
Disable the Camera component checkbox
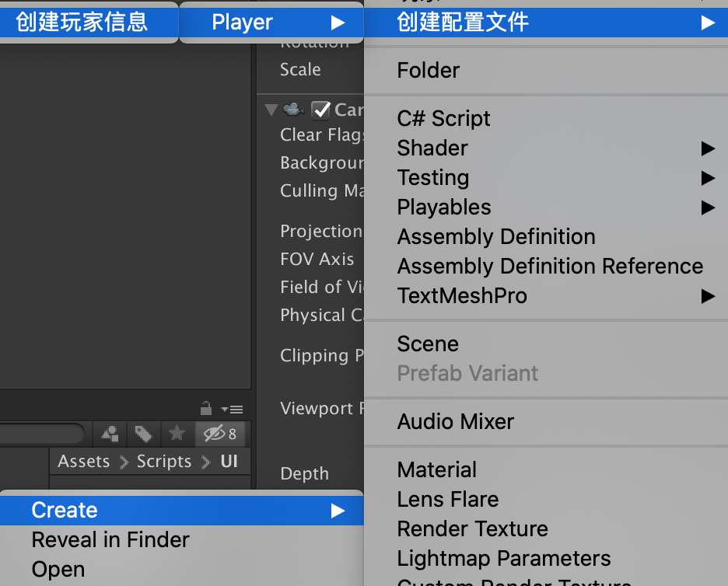[320, 110]
